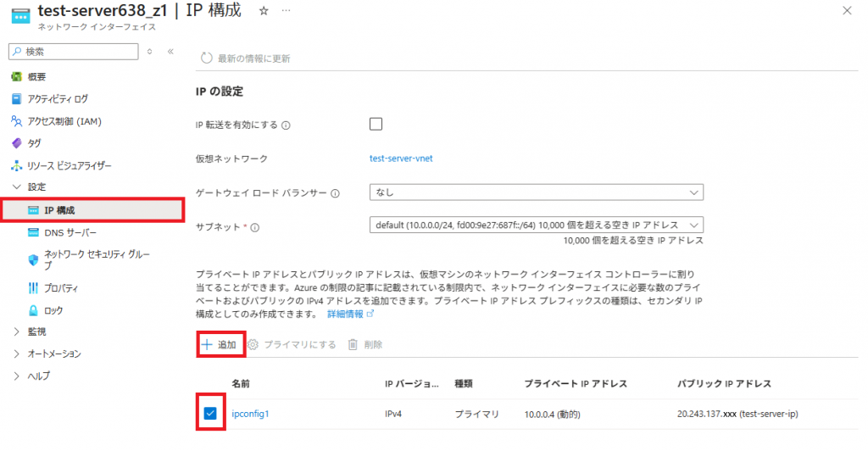The height and width of the screenshot is (451, 868).
Task: Open the サブネット dropdown
Action: coord(536,225)
